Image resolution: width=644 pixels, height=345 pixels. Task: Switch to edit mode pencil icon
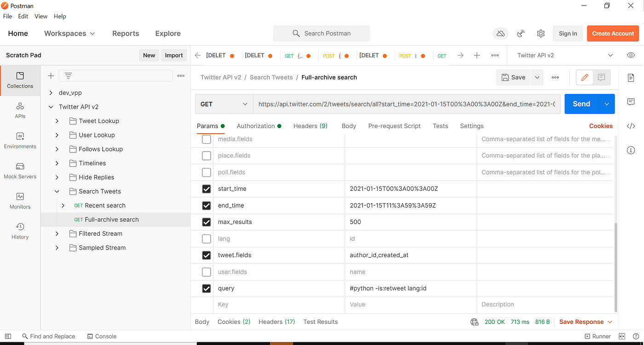[x=585, y=77]
